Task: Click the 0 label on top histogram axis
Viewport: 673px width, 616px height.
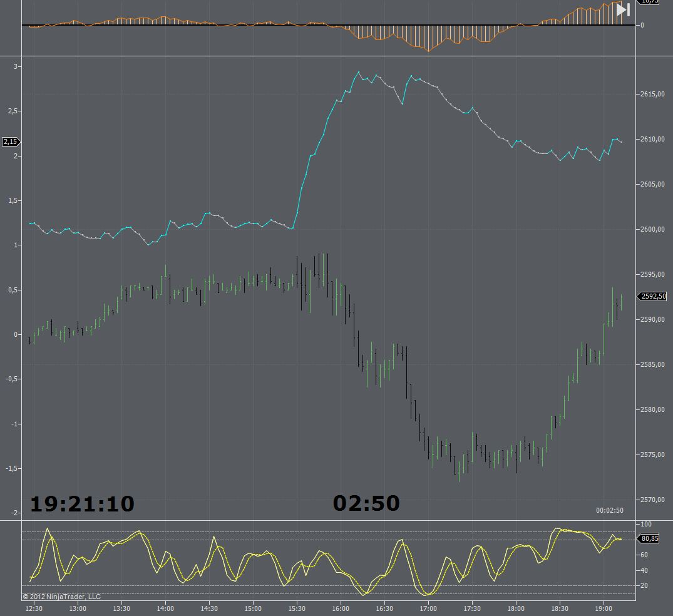Action: [x=642, y=25]
